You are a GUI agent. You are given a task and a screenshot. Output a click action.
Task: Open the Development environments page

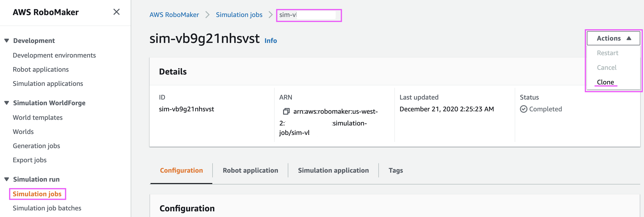[x=54, y=55]
